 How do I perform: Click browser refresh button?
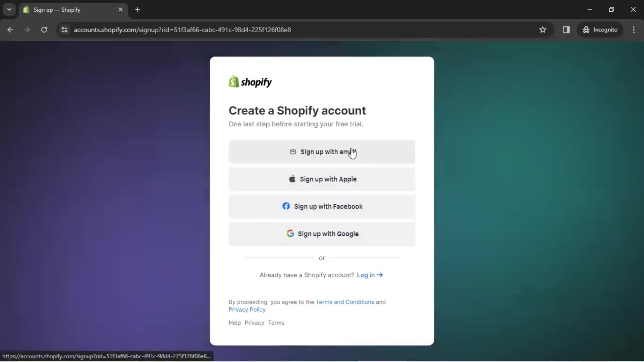point(44,29)
